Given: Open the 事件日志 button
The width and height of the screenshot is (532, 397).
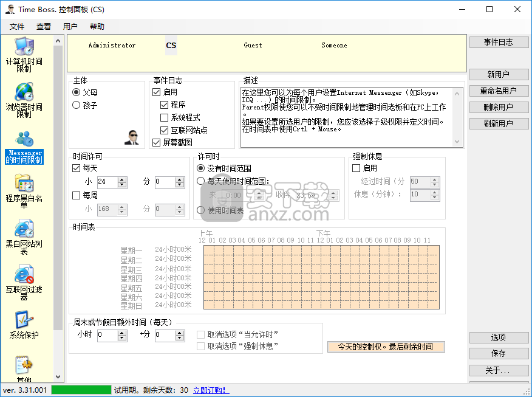Looking at the screenshot, I should point(499,42).
